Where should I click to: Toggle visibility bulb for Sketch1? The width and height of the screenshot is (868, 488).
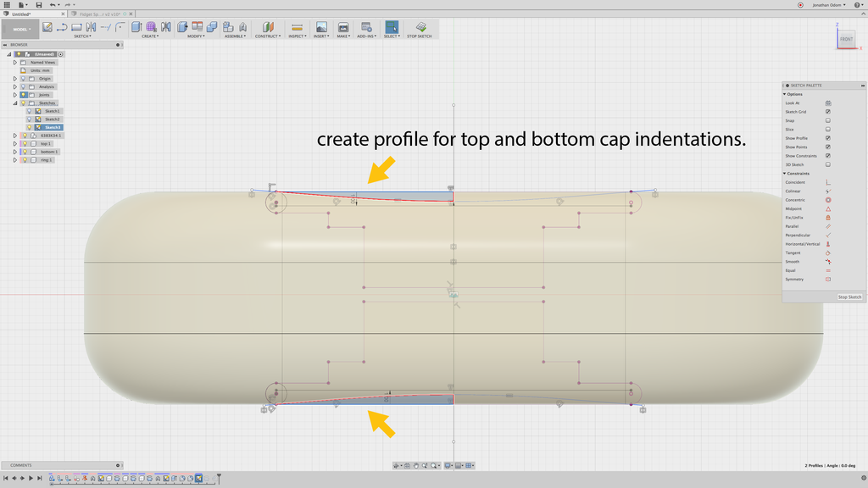point(30,111)
